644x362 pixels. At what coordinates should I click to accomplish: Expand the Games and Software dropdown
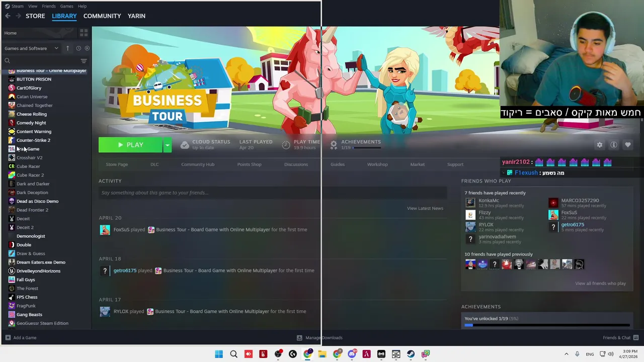point(32,48)
